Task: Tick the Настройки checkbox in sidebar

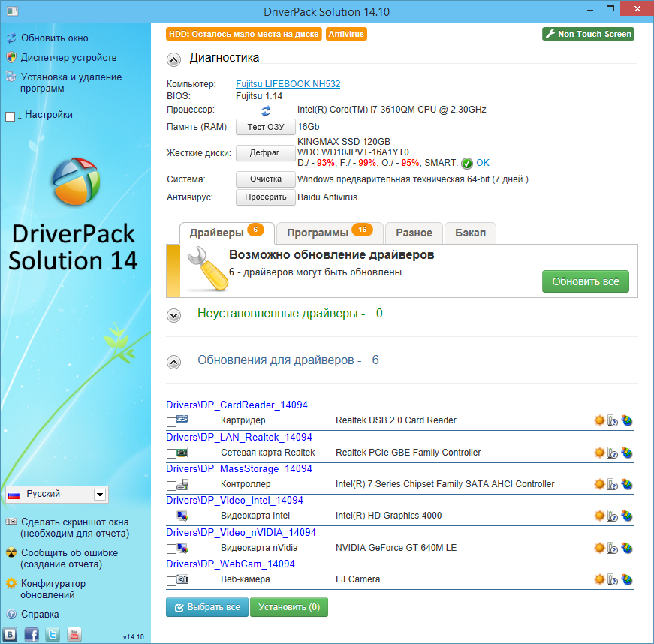Action: (x=10, y=116)
